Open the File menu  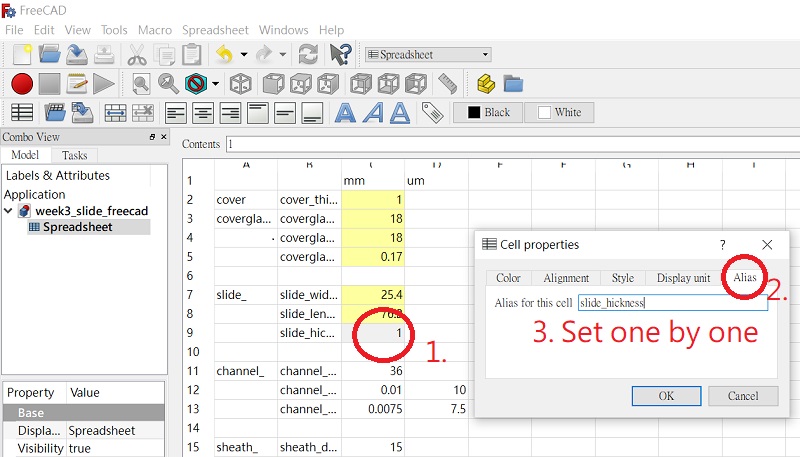[14, 30]
